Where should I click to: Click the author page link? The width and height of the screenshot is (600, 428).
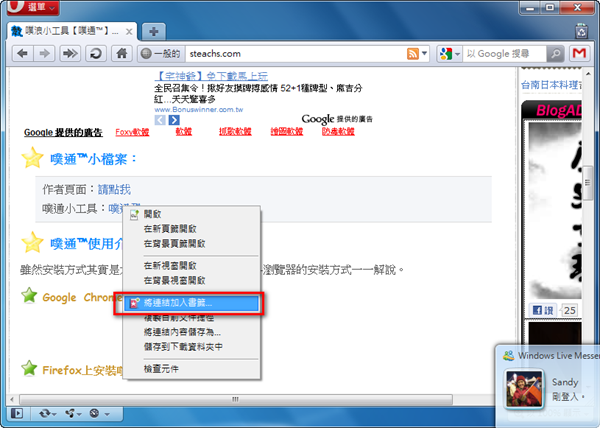[x=114, y=189]
